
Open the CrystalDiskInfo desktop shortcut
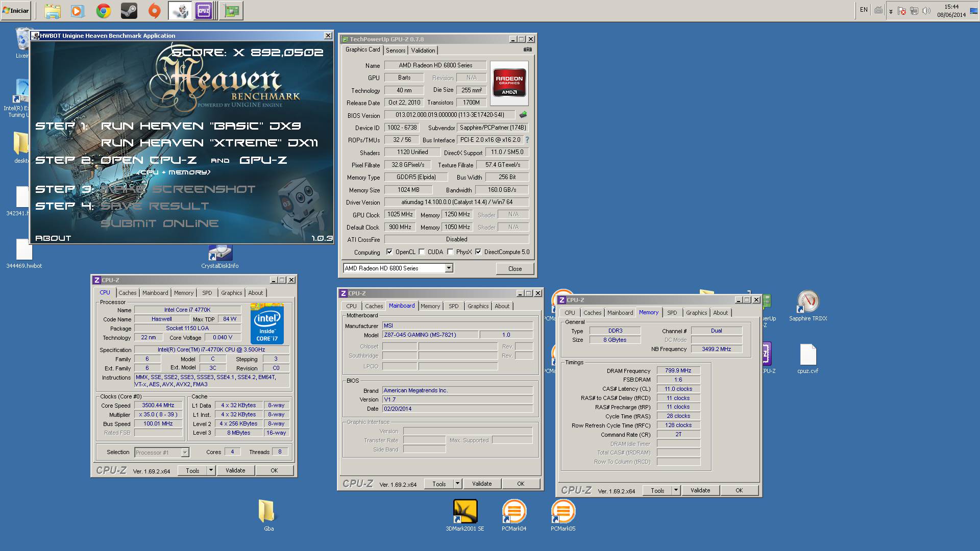click(x=220, y=256)
